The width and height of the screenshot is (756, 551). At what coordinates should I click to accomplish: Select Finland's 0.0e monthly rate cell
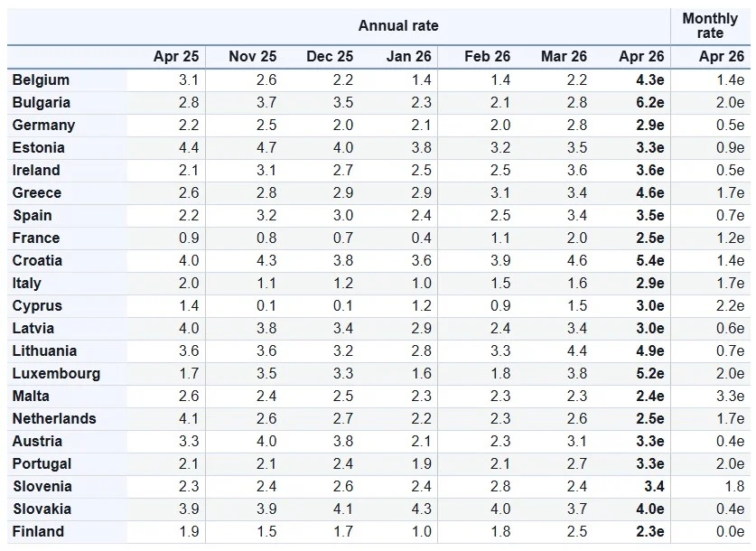pos(730,532)
